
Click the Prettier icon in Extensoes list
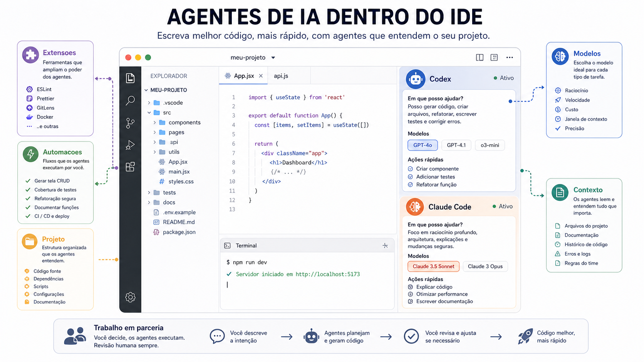click(x=29, y=98)
